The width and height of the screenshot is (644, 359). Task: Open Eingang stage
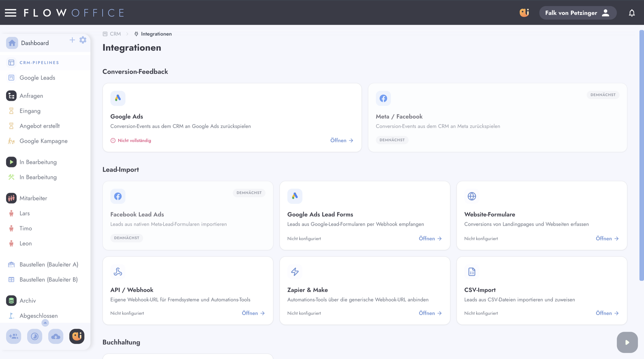click(30, 111)
